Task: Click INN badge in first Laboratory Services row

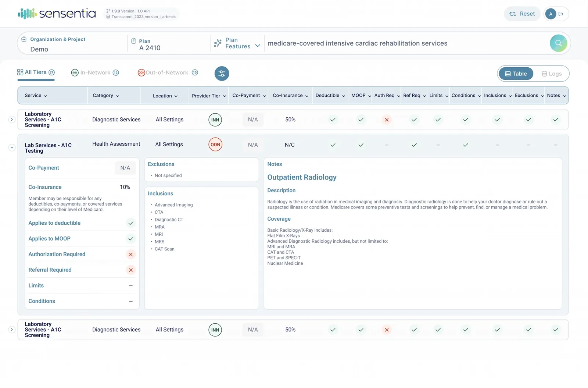Action: click(x=215, y=120)
